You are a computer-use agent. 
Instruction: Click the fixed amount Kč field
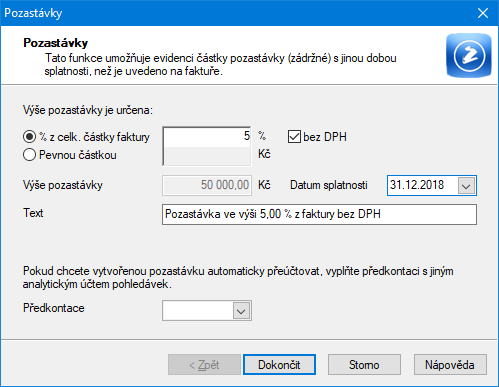(207, 156)
